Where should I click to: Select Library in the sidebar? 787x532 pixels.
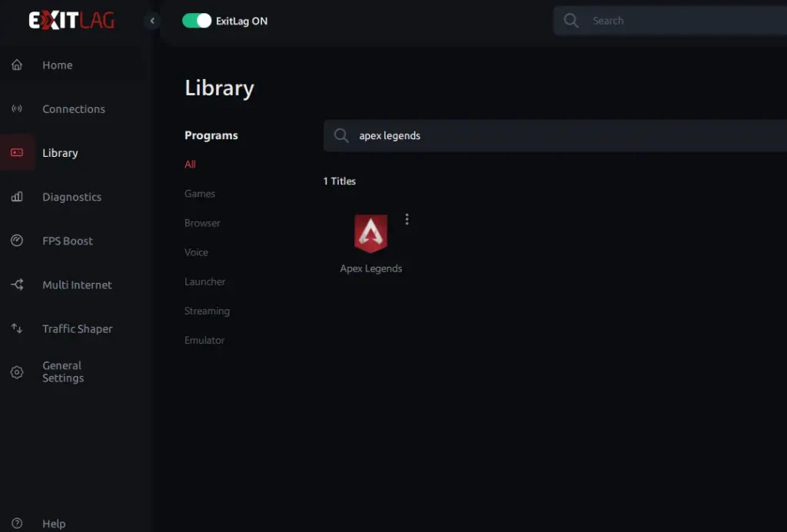point(60,153)
